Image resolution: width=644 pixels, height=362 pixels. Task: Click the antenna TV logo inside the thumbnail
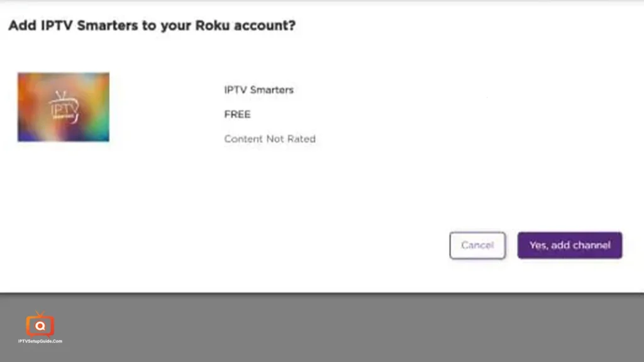[x=64, y=107]
